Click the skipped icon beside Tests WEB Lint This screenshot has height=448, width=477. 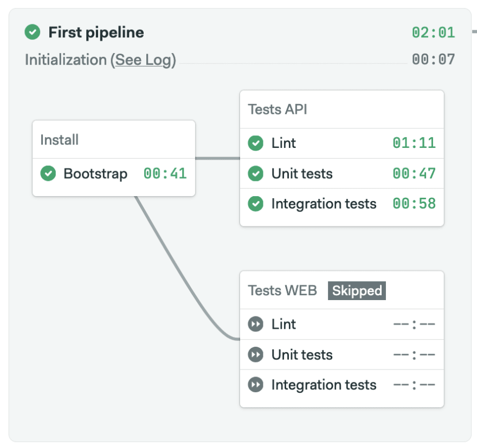255,324
